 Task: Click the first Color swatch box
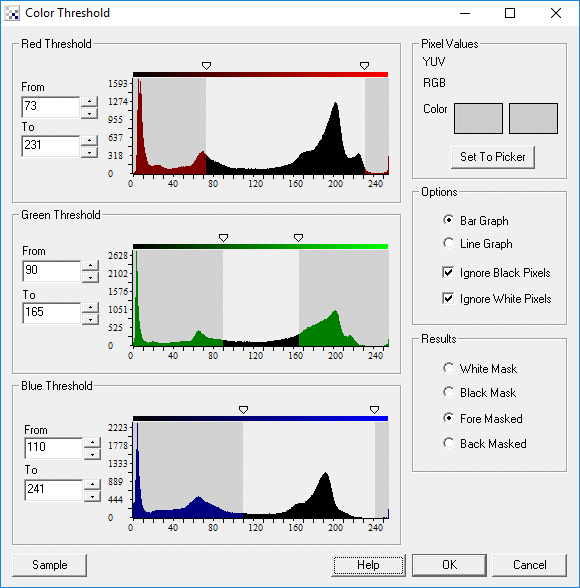click(478, 118)
